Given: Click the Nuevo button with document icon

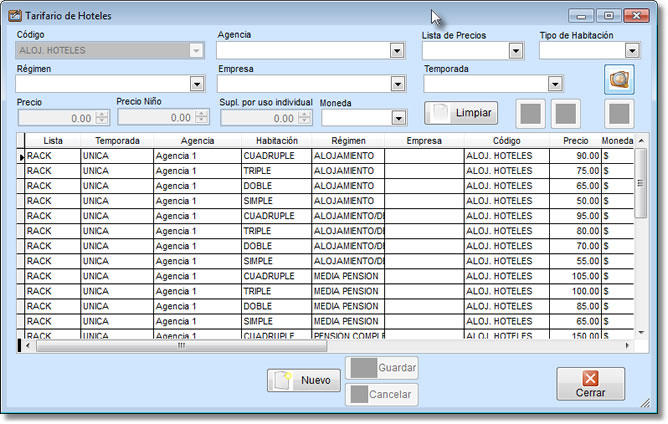Looking at the screenshot, I should [304, 380].
